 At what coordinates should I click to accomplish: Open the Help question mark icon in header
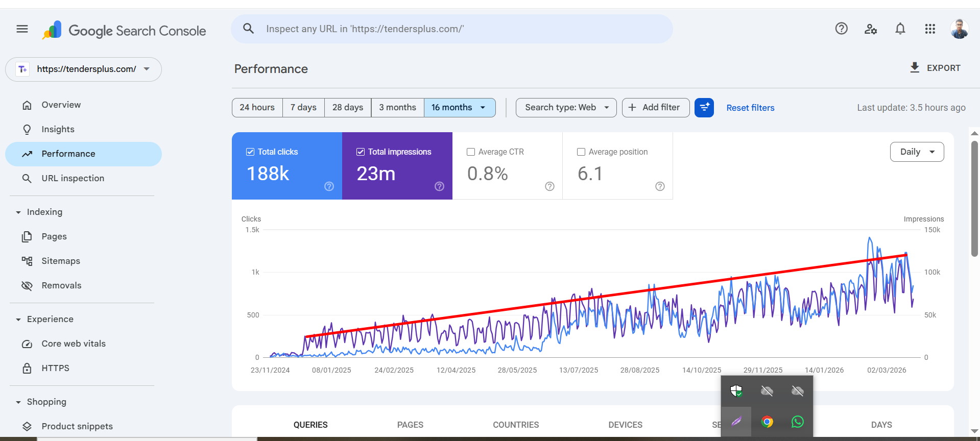click(841, 29)
